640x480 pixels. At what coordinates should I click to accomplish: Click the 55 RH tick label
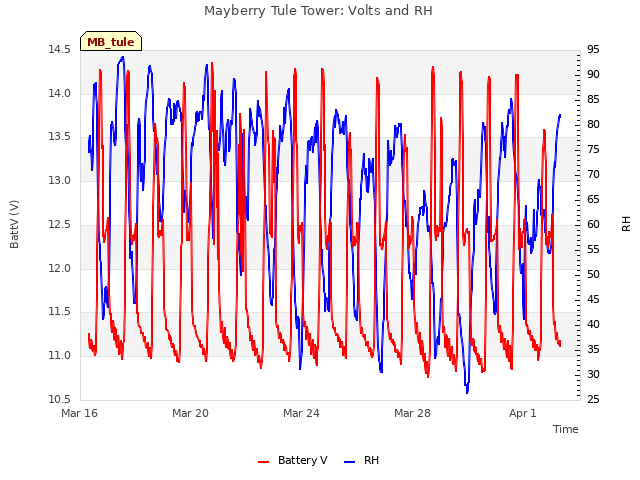coord(593,249)
